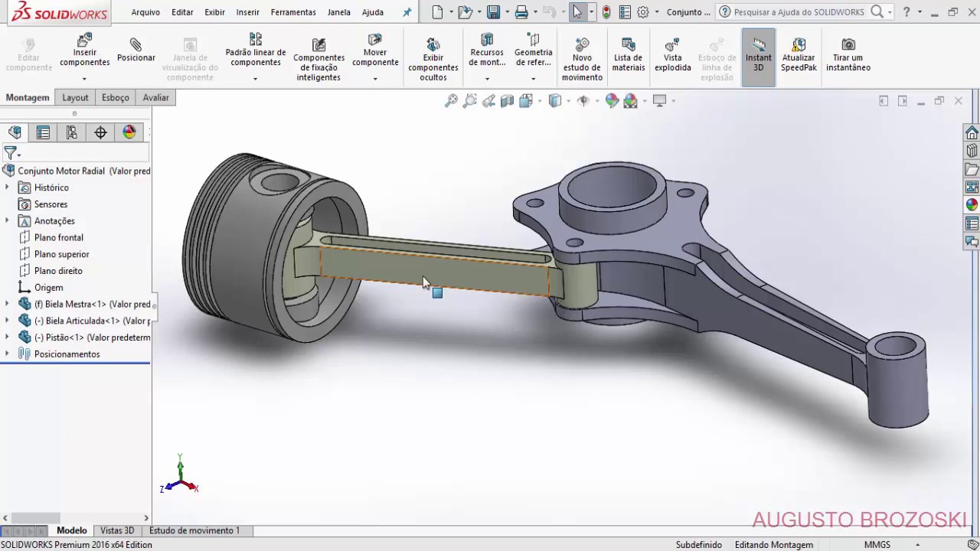Expand the Histórico tree node

(7, 187)
